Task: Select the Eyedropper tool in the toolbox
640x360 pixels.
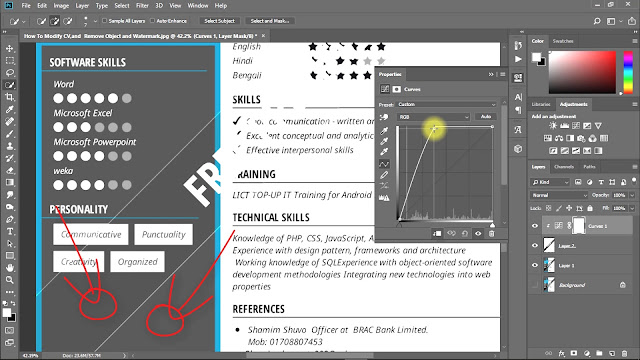Action: click(x=10, y=109)
